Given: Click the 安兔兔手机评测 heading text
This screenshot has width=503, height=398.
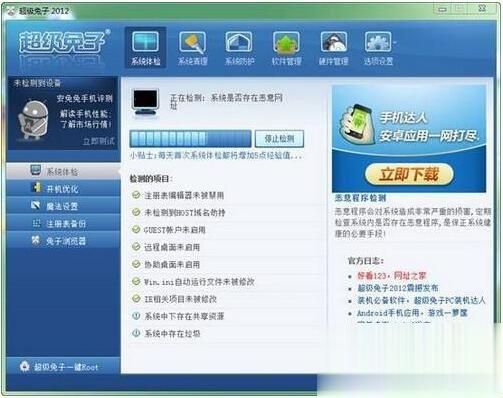Looking at the screenshot, I should click(x=85, y=98).
